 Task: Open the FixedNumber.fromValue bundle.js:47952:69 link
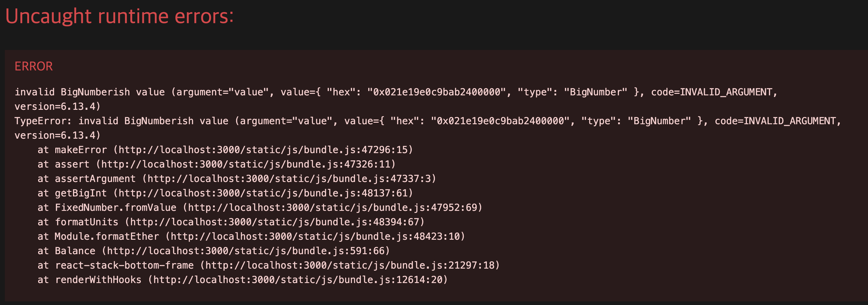[x=332, y=208]
